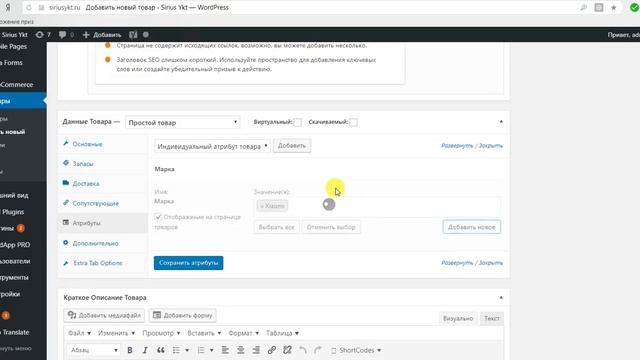The image size is (640, 360).
Task: Insert a blockquote with the quote icon
Action: [161, 350]
